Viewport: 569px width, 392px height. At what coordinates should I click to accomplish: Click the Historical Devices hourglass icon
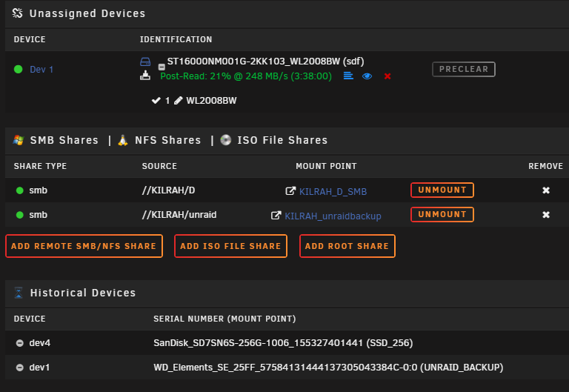[x=18, y=293]
